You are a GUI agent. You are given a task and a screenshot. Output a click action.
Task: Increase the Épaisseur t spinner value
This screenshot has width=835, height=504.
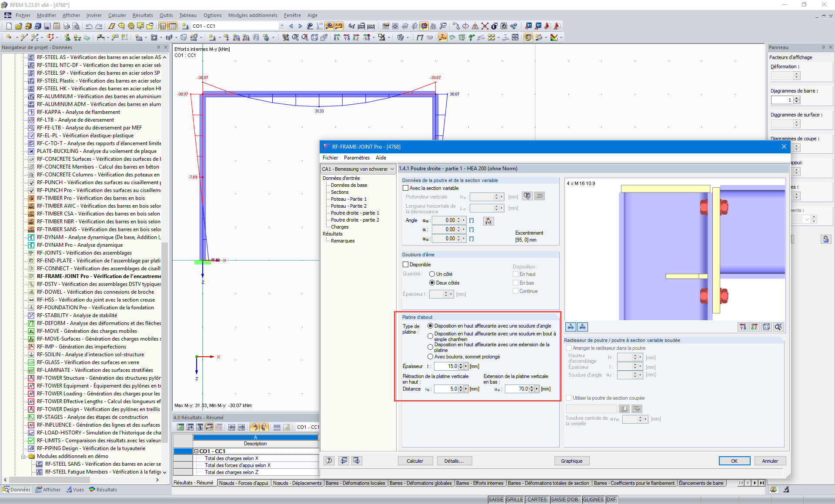(x=461, y=365)
